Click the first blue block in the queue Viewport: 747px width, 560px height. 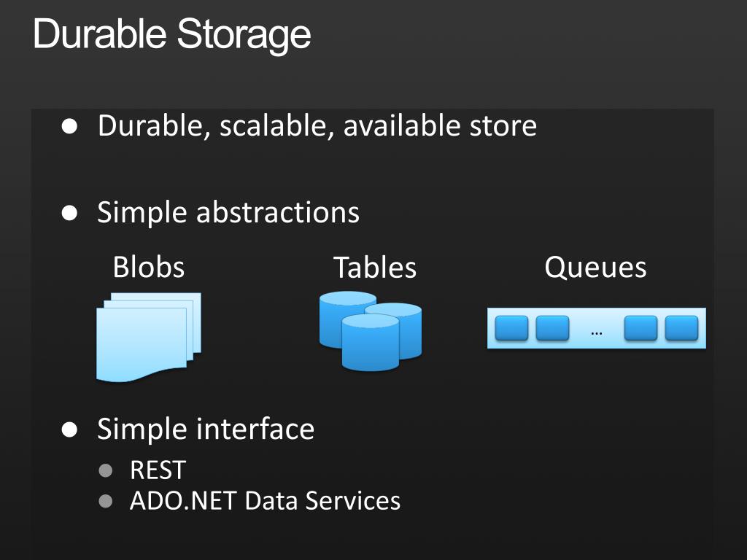(511, 327)
